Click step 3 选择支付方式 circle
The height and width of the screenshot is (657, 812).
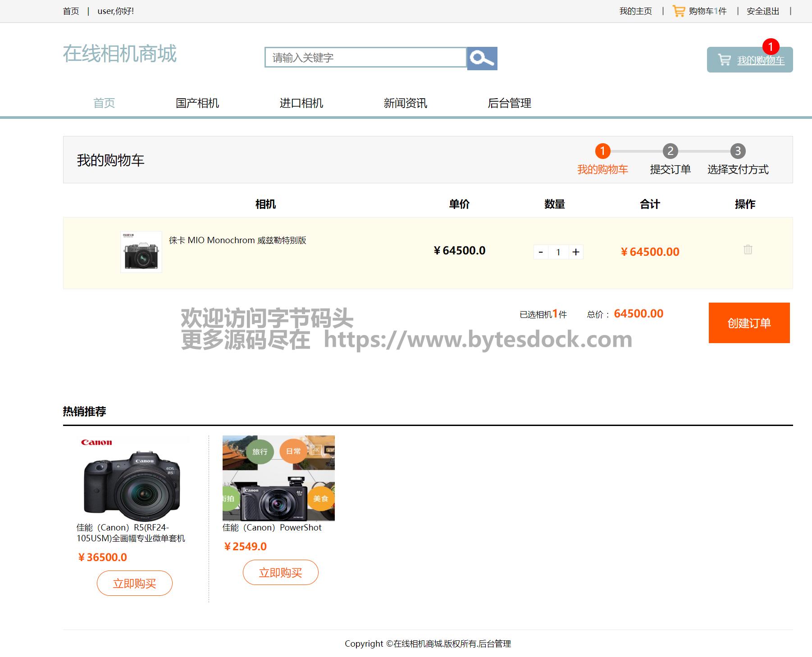pos(738,151)
